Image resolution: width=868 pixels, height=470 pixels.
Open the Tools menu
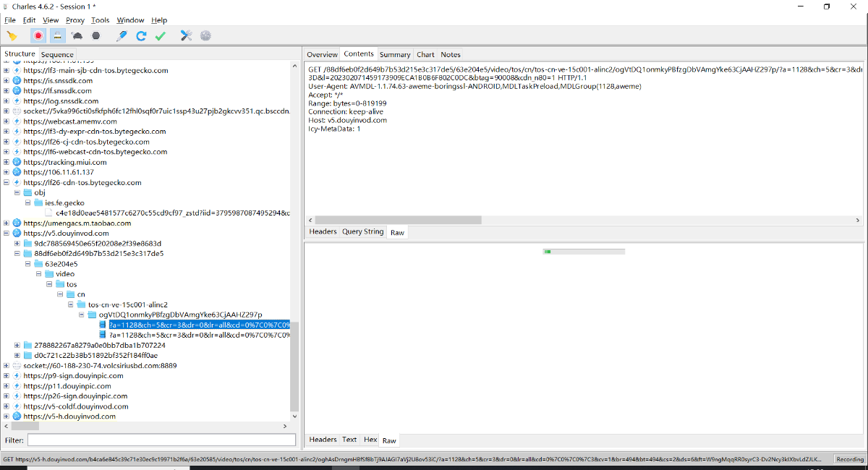[x=101, y=20]
